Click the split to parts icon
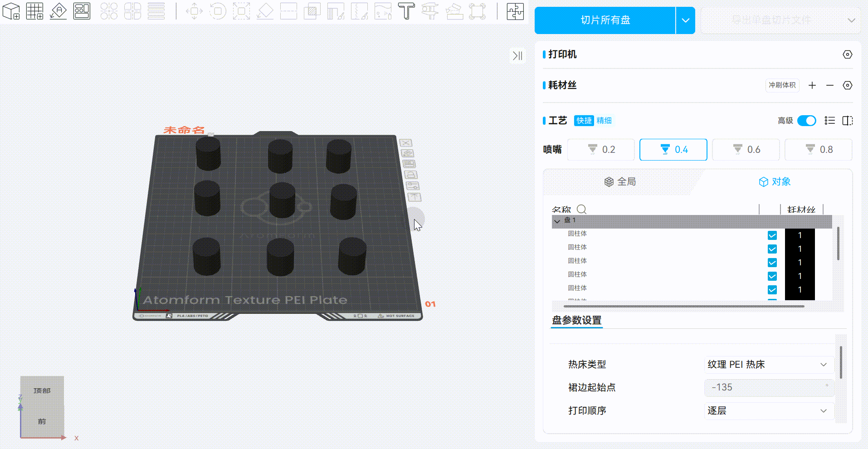Image resolution: width=868 pixels, height=449 pixels. (132, 11)
